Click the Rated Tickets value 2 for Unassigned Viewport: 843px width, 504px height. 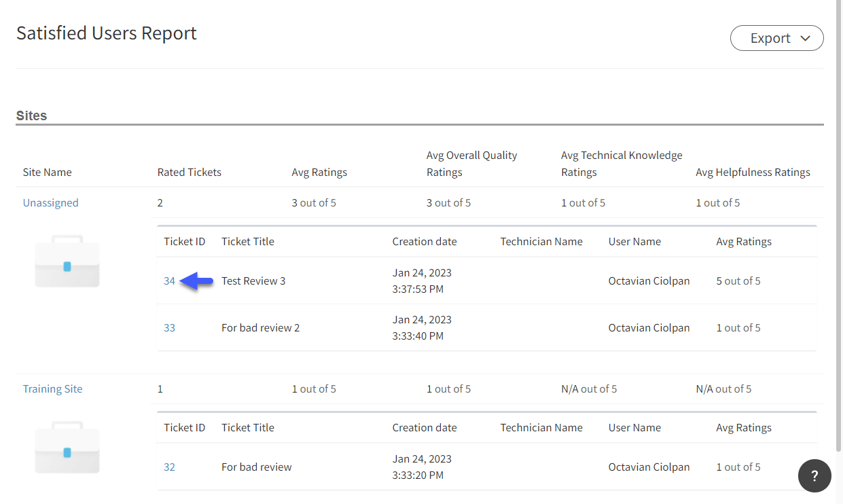[160, 202]
